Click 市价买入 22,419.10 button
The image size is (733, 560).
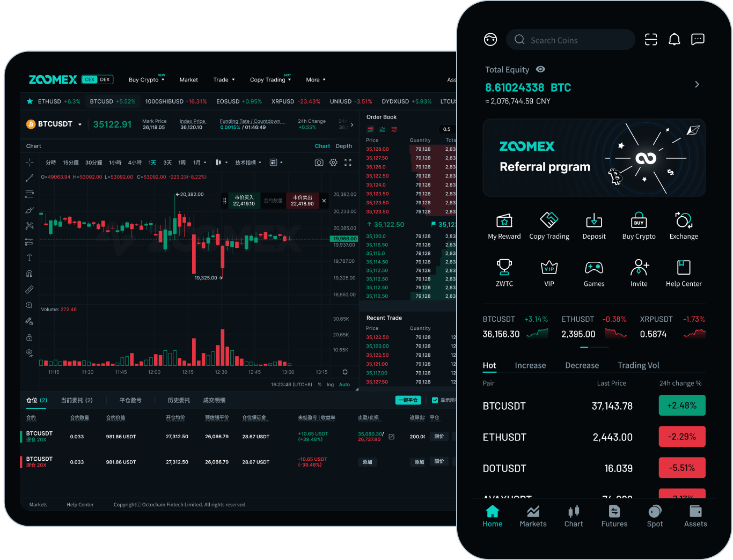pos(244,201)
